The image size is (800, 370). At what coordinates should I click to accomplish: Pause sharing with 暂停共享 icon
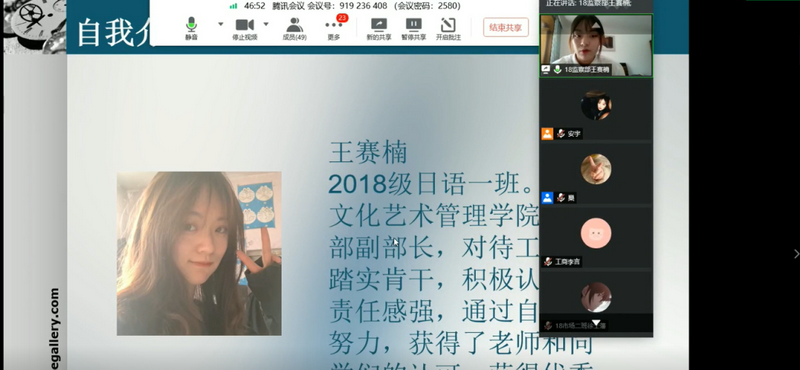click(413, 24)
